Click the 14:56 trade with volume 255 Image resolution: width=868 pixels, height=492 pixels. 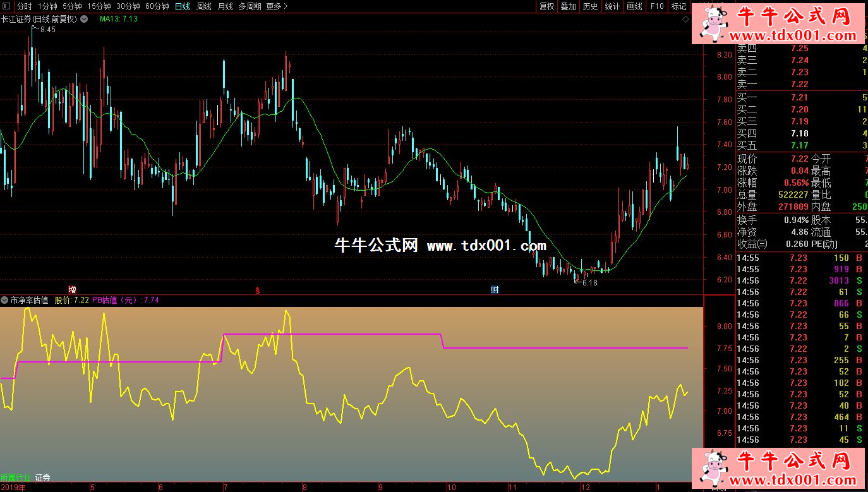pos(802,360)
